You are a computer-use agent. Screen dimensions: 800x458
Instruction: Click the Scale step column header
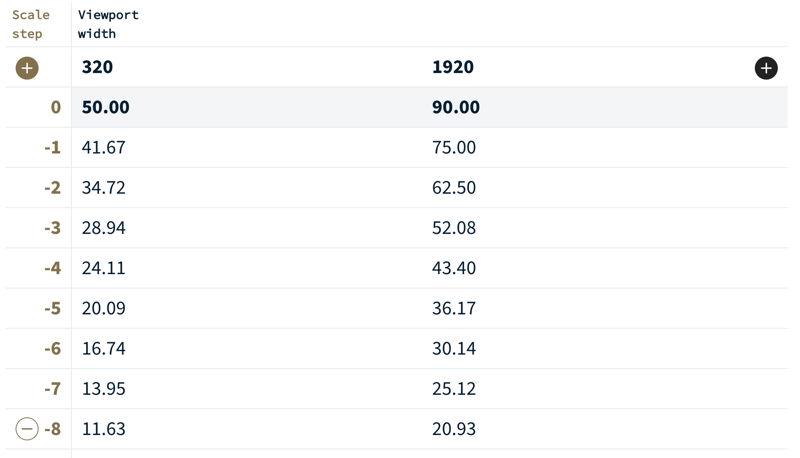point(30,24)
